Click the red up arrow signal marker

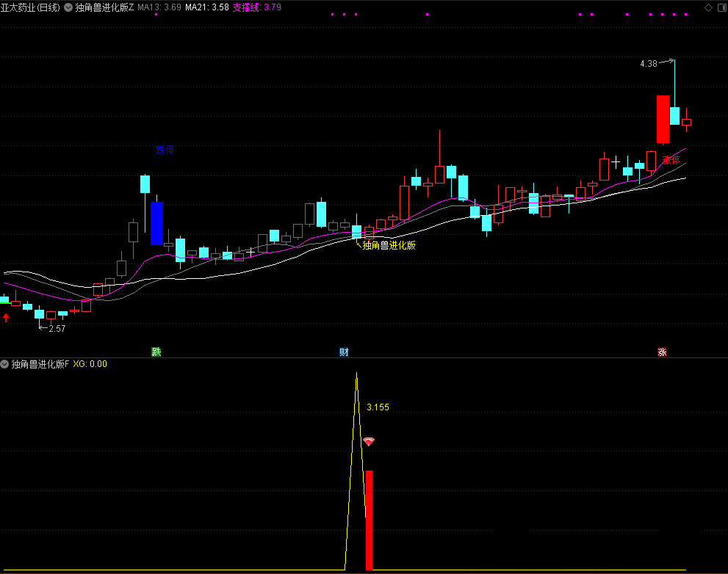tap(6, 317)
